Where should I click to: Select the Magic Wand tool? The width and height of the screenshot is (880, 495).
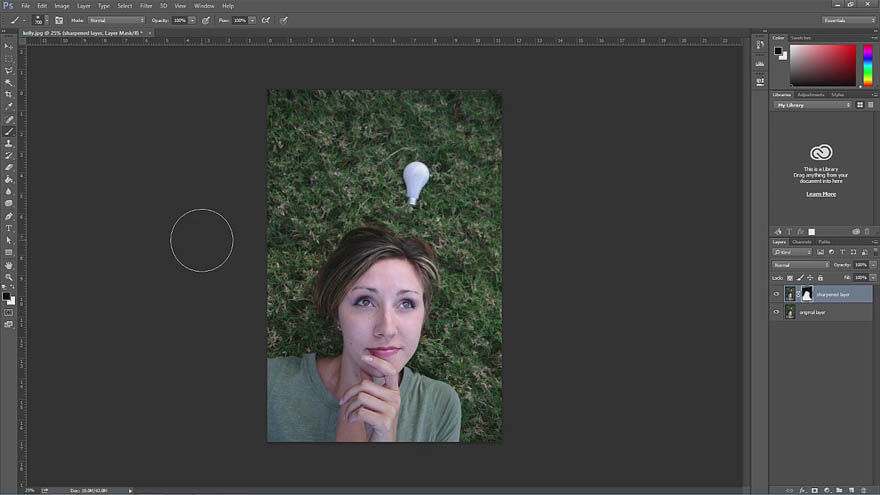[8, 82]
